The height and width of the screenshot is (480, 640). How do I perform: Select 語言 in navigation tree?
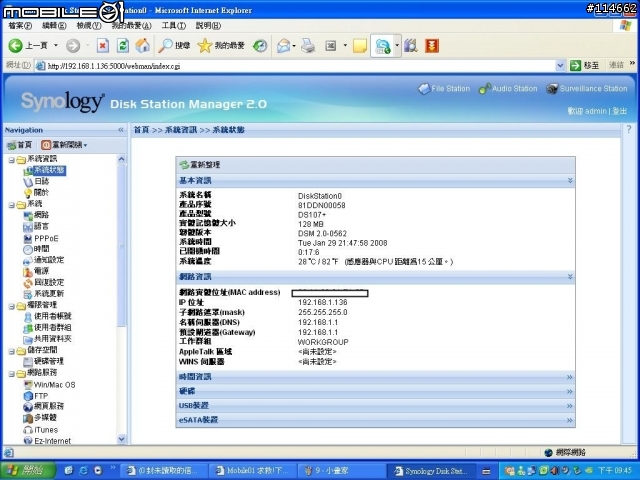tap(41, 226)
